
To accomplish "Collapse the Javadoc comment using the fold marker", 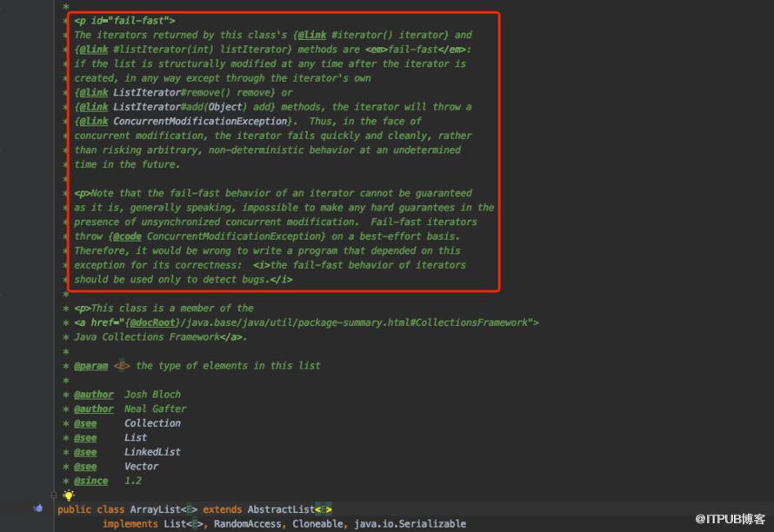I will (53, 495).
